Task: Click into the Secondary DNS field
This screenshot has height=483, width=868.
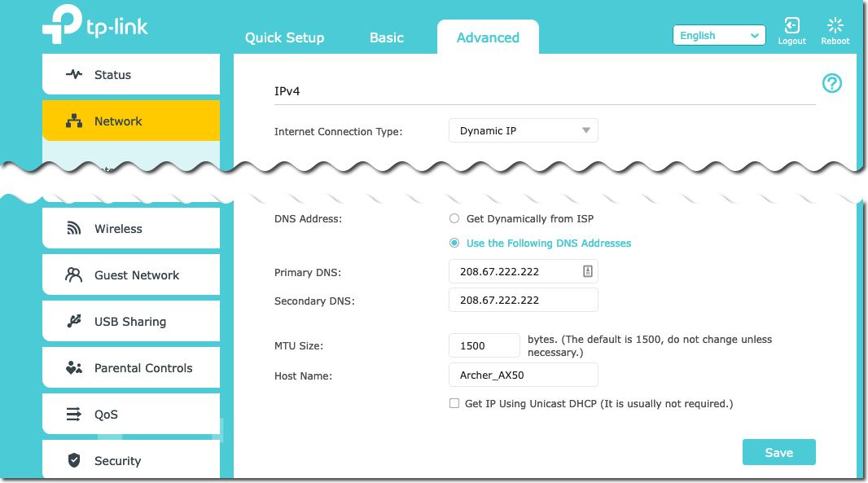Action: point(523,301)
